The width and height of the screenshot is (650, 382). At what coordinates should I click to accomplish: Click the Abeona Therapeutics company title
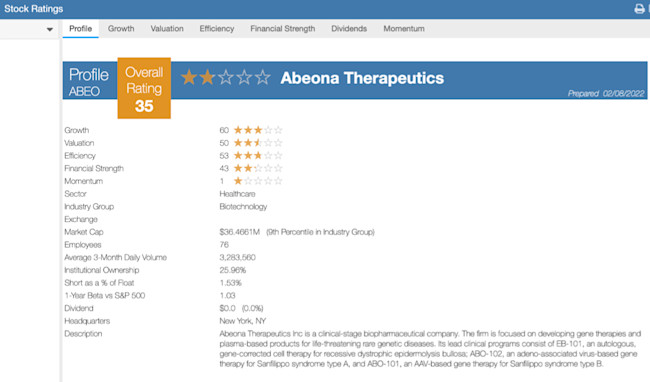click(362, 78)
